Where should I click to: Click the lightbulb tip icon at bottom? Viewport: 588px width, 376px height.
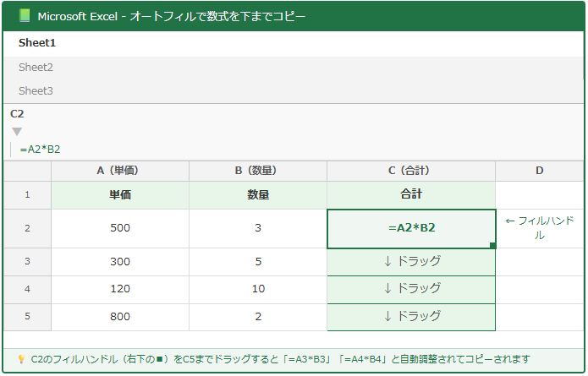(21, 359)
